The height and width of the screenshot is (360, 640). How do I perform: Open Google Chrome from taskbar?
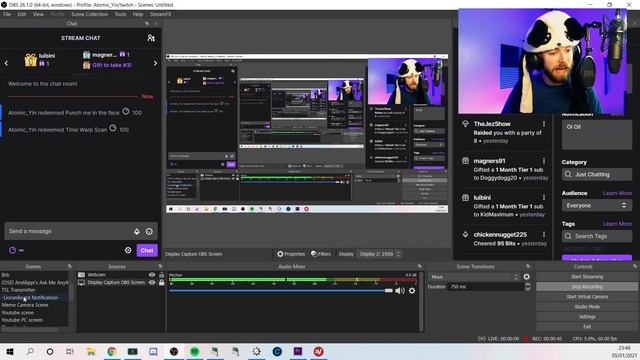pos(111,351)
